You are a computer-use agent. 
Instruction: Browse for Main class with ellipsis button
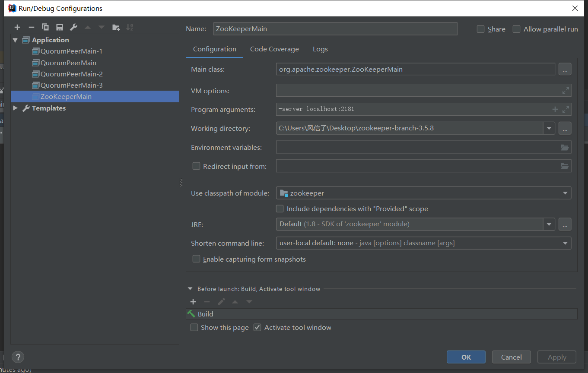[565, 69]
